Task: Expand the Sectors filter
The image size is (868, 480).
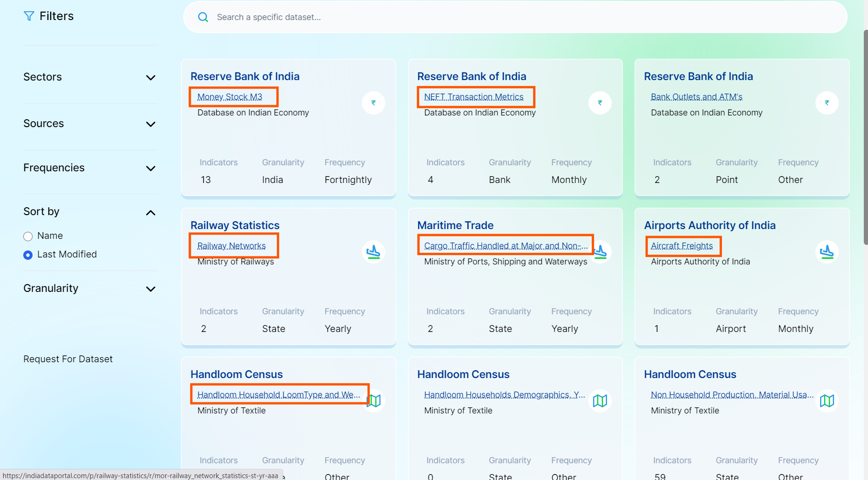Action: (150, 78)
